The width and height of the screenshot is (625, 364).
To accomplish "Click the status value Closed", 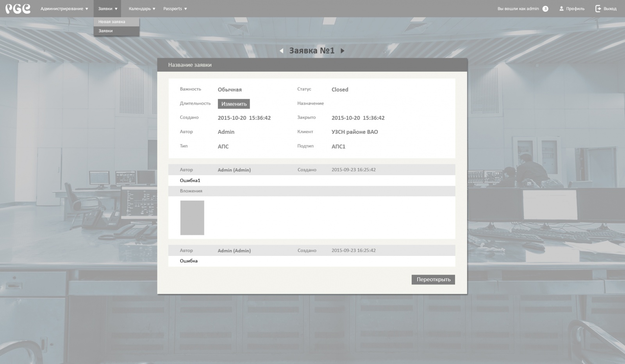I will [340, 89].
